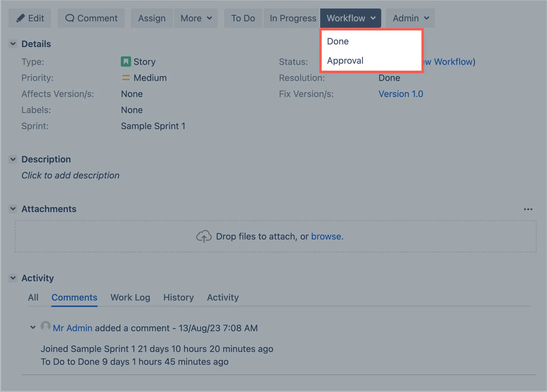
Task: Click the Labels None value
Action: (132, 110)
